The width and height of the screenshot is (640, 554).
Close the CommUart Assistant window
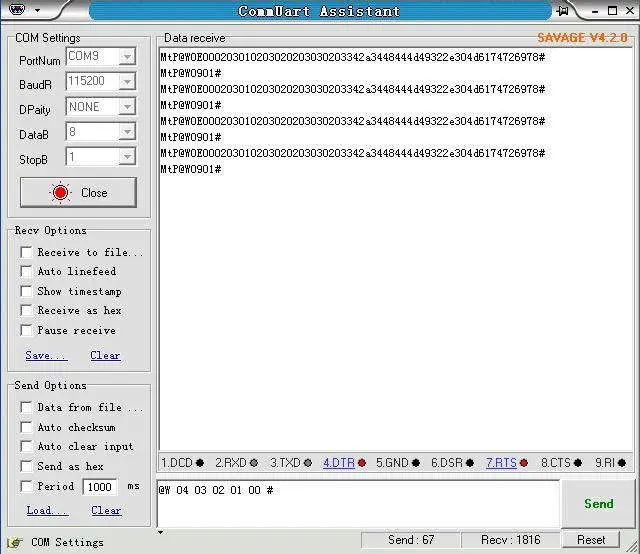pyautogui.click(x=630, y=11)
